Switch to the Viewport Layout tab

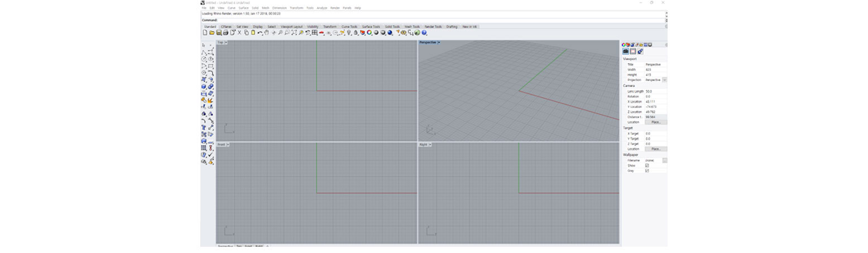pyautogui.click(x=291, y=26)
